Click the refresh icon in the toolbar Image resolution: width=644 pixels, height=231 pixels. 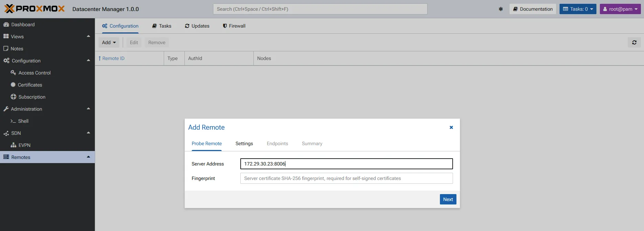coord(634,42)
